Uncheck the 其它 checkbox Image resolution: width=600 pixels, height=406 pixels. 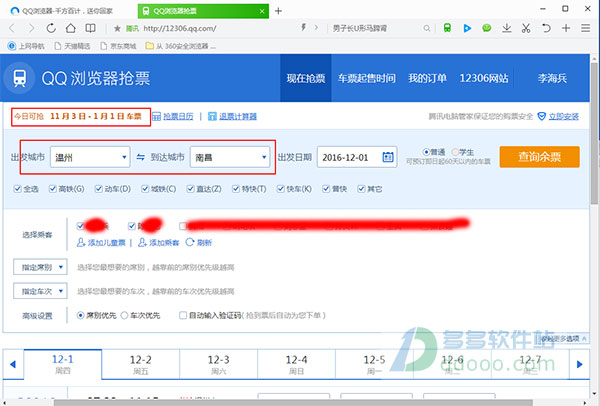click(x=361, y=189)
